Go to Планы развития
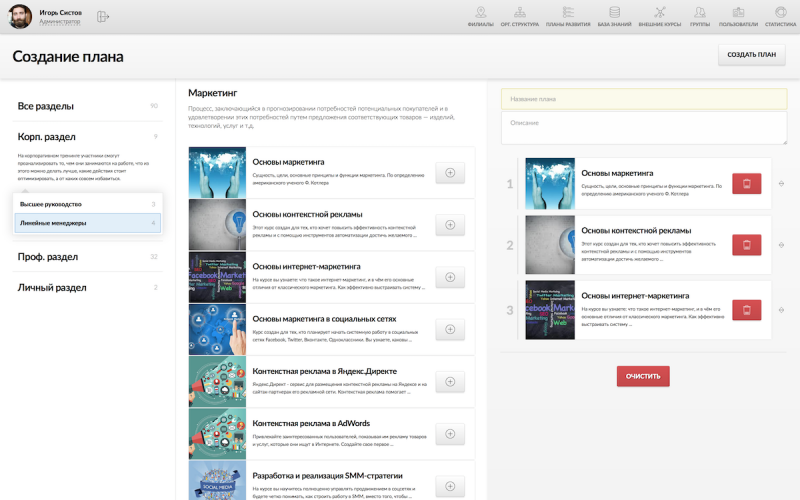 coord(568,14)
